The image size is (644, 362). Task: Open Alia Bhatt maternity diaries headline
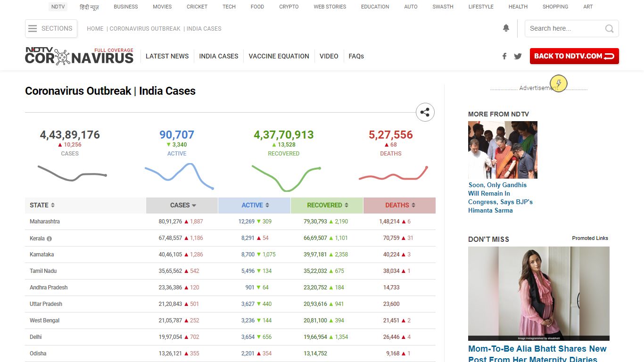[x=537, y=354]
